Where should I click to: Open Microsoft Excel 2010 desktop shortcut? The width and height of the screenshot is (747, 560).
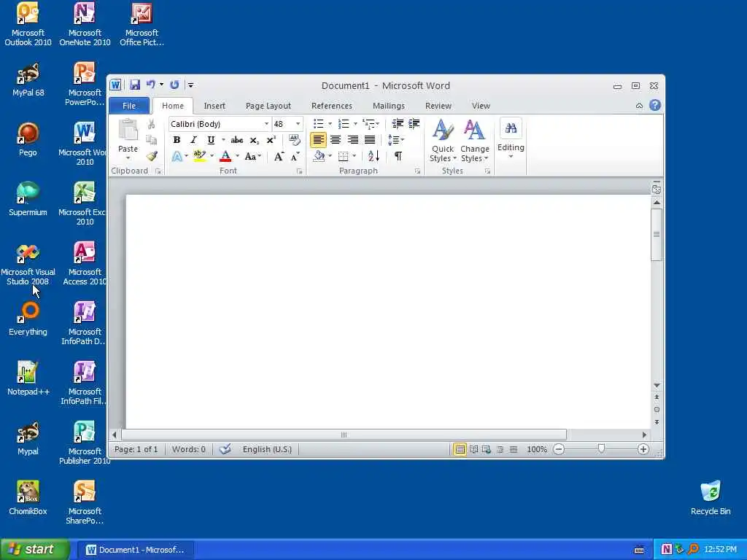[85, 203]
